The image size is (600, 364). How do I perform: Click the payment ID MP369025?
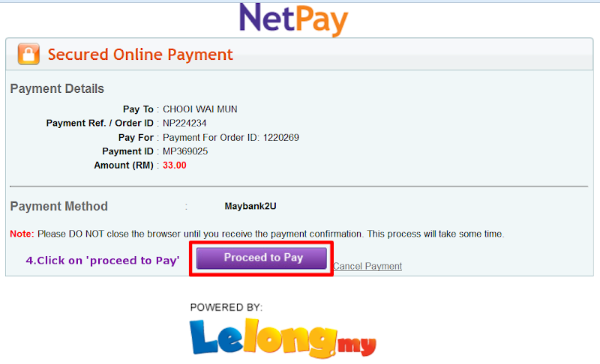coord(185,151)
